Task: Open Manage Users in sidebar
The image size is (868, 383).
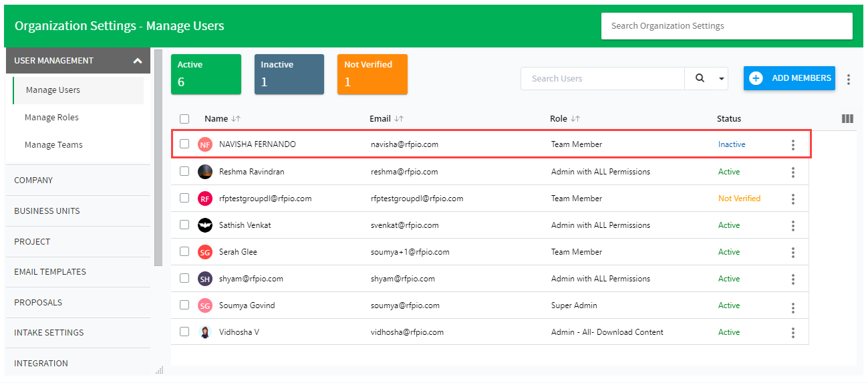Action: click(78, 90)
